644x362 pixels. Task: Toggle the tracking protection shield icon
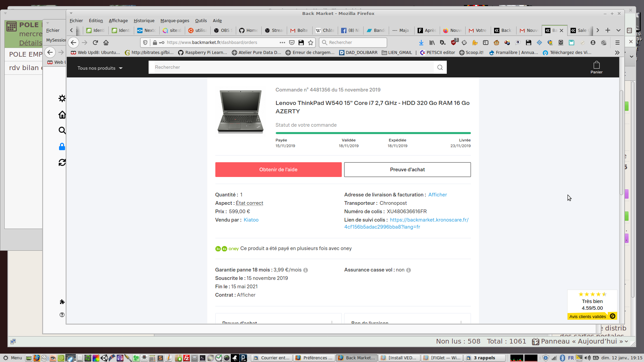[145, 43]
